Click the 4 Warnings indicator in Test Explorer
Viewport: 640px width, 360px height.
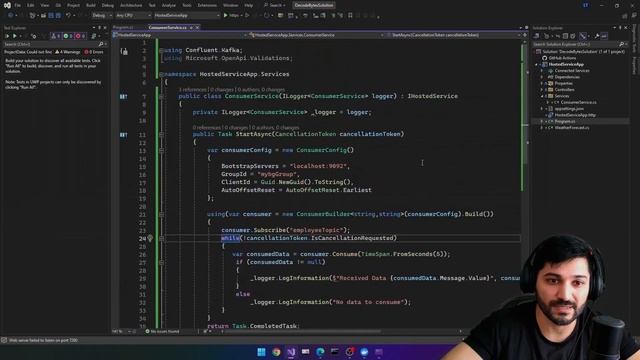coord(67,52)
